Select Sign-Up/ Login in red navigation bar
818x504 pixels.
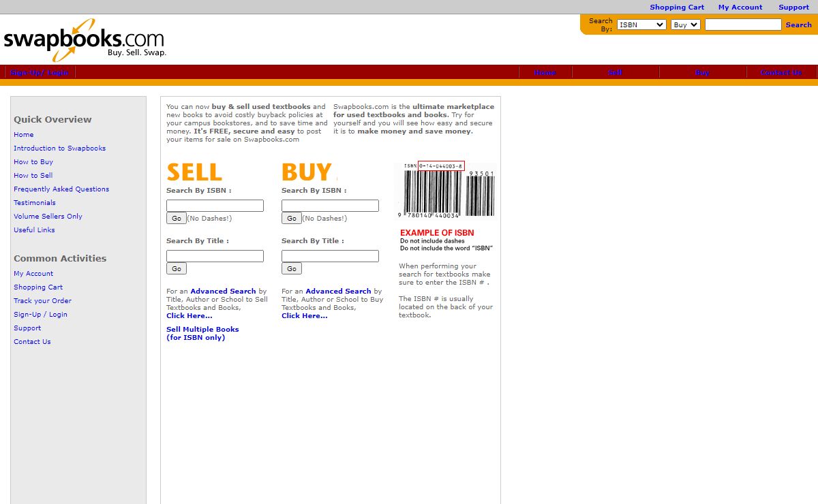(x=39, y=72)
